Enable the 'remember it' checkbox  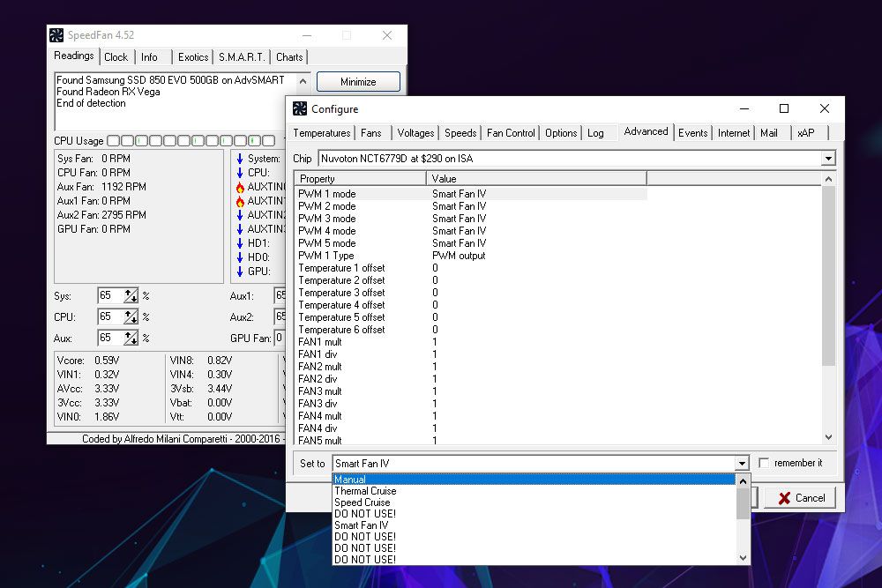(764, 463)
